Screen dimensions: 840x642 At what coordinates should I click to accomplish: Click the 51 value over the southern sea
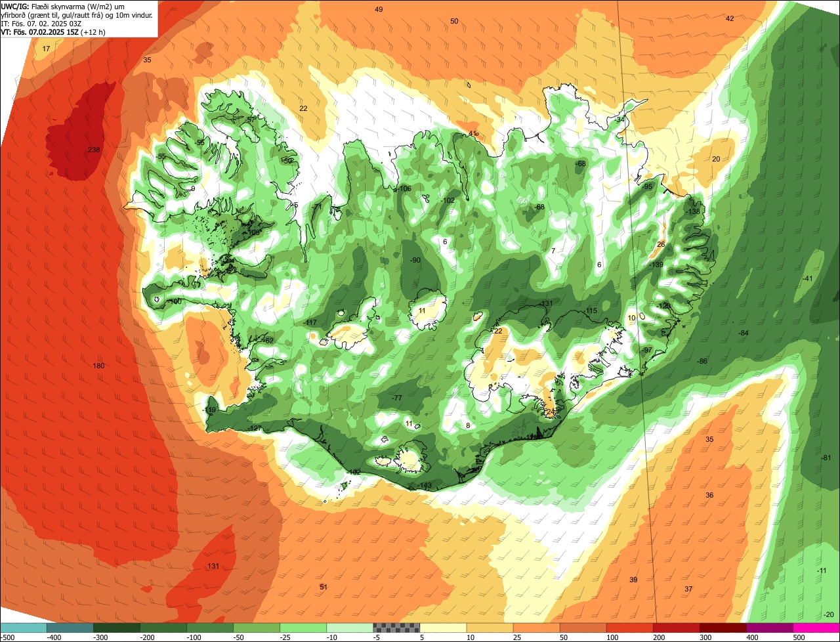pyautogui.click(x=323, y=587)
